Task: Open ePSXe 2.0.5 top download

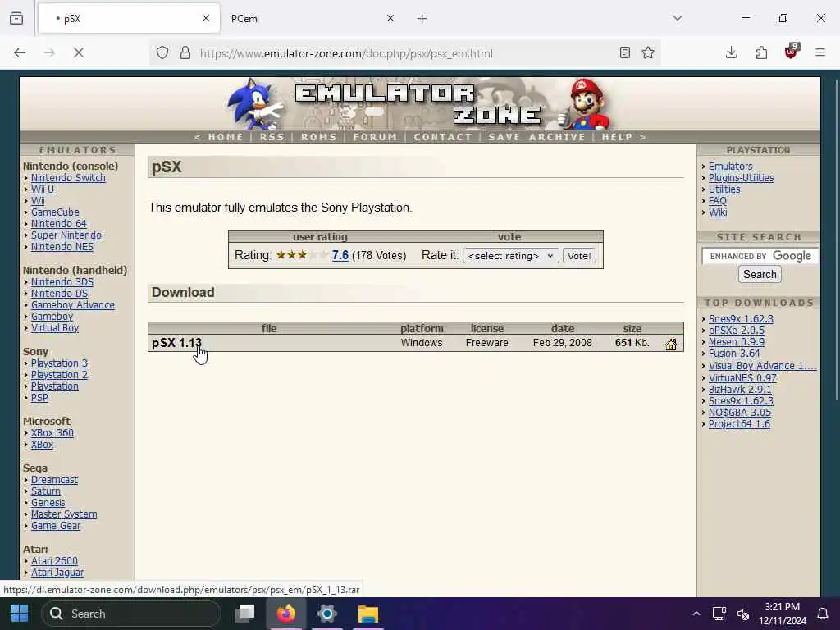Action: pos(737,331)
